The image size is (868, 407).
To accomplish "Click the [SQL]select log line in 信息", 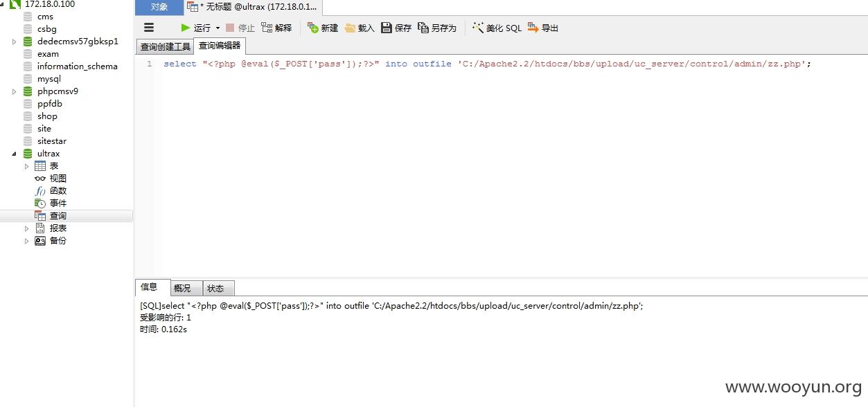I will click(x=391, y=306).
